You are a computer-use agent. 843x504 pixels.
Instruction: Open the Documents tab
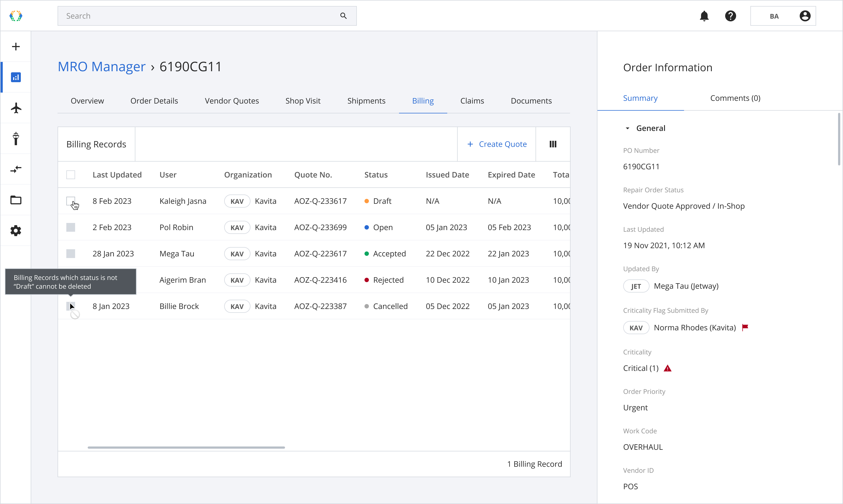click(531, 101)
